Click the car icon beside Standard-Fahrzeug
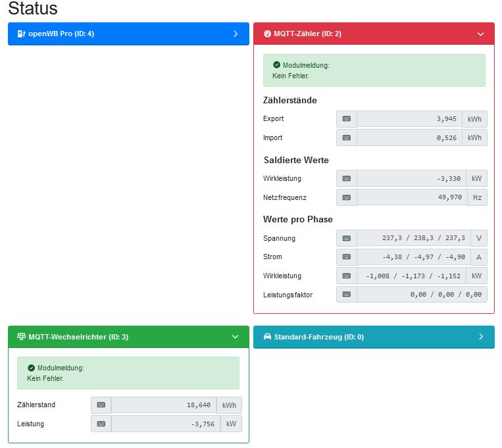 pos(267,337)
